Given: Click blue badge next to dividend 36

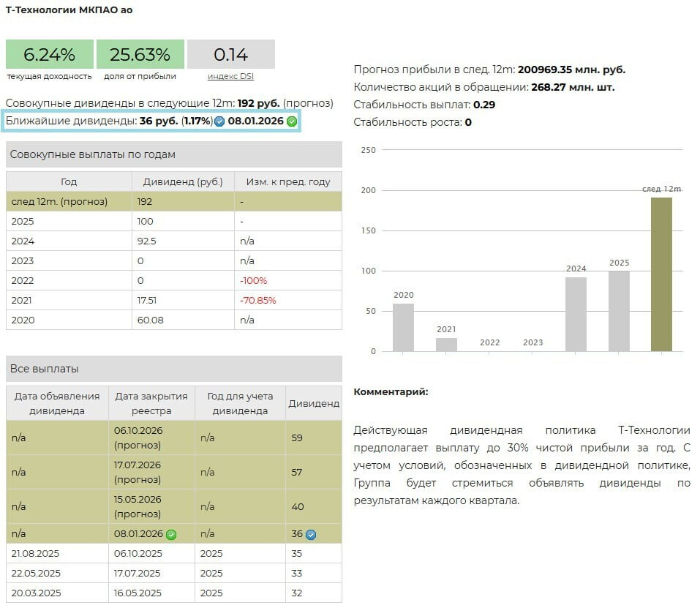Looking at the screenshot, I should [311, 534].
